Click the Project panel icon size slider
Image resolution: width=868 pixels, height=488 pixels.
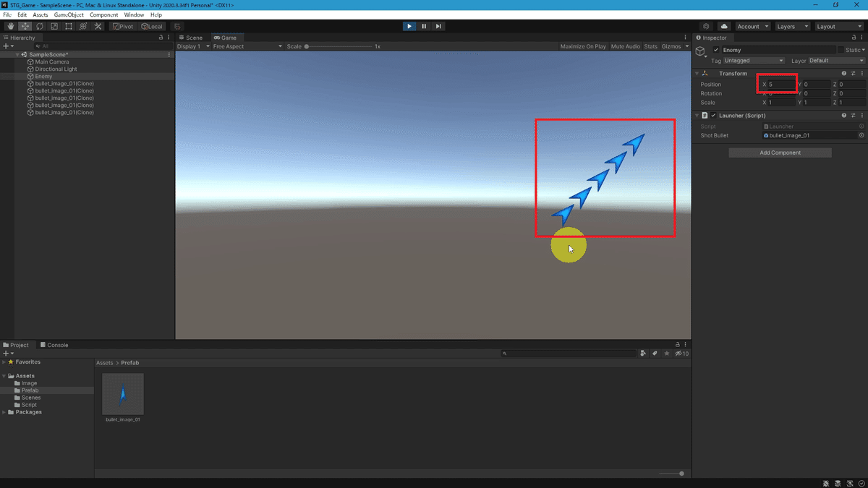[x=671, y=474]
